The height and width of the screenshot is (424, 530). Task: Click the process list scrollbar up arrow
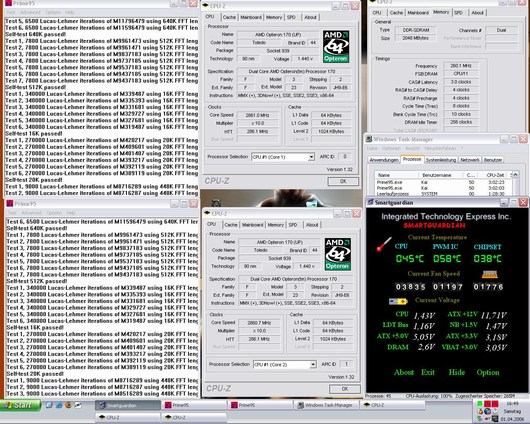tap(515, 175)
